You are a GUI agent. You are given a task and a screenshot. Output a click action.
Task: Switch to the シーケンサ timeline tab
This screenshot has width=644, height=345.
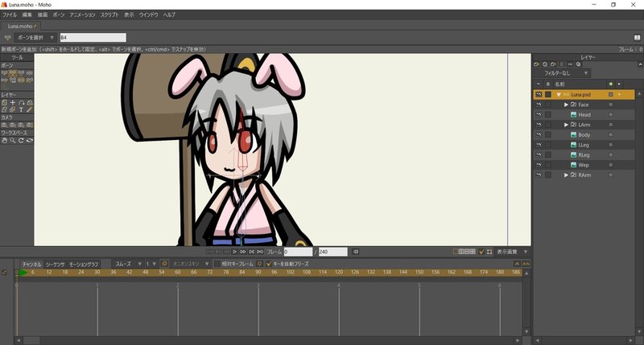click(56, 265)
